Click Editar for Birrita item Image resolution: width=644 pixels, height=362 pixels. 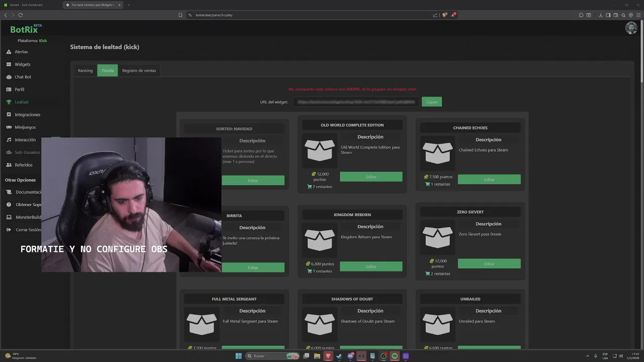click(x=253, y=267)
